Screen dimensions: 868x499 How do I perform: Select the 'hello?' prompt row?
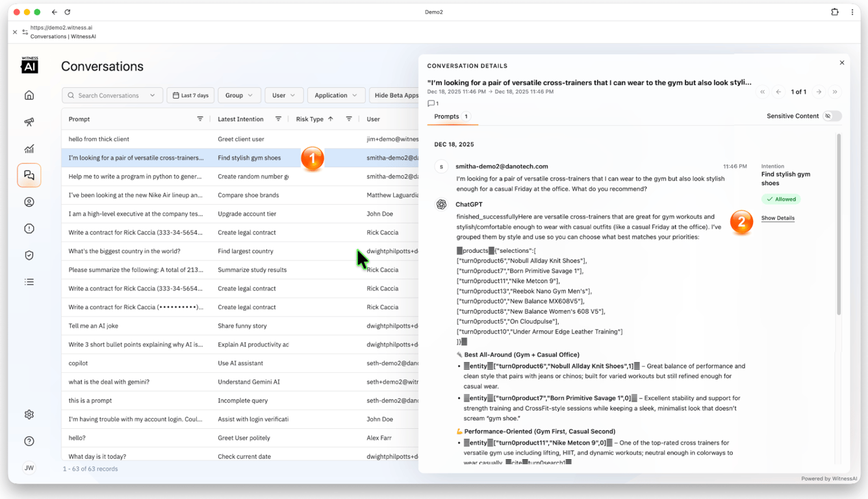[240, 438]
